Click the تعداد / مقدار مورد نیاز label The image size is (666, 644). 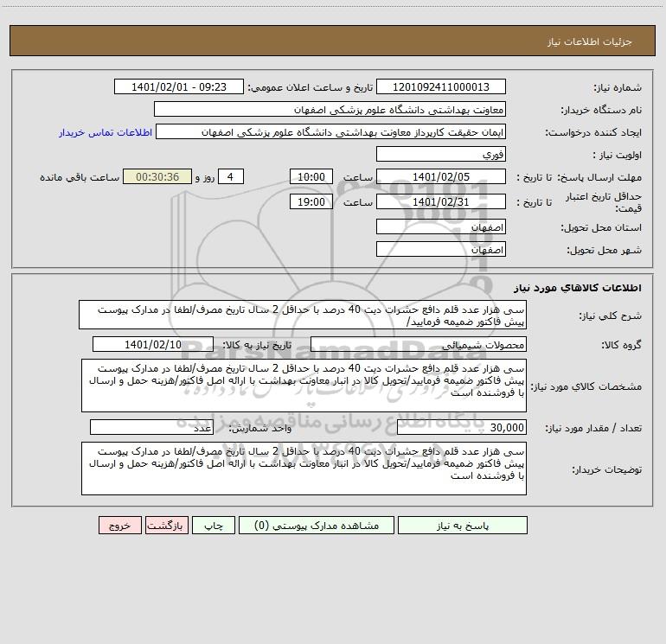(593, 429)
